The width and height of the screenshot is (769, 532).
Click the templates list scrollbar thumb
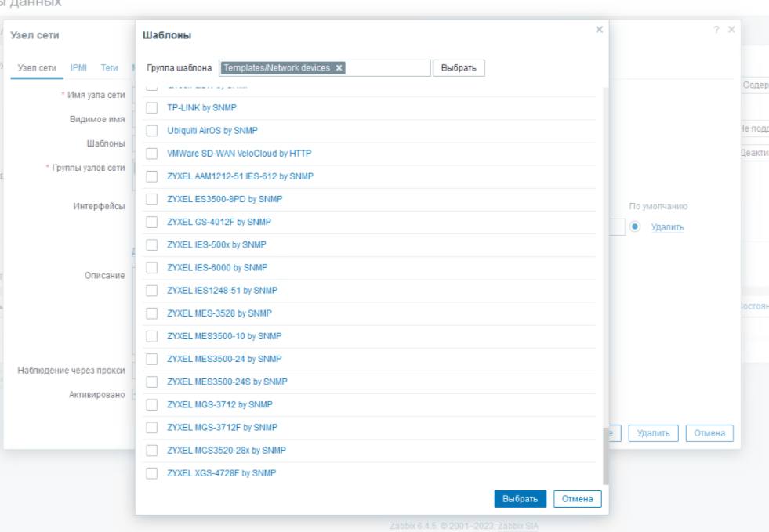[605, 456]
